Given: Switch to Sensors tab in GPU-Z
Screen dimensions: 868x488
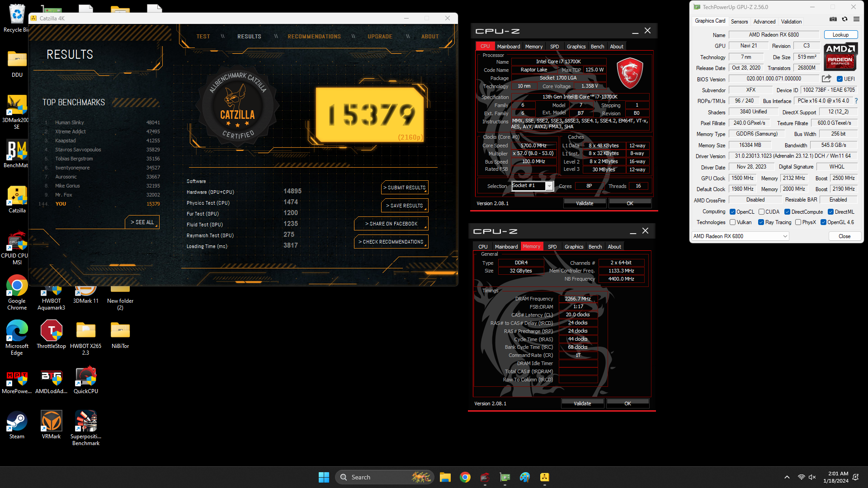Looking at the screenshot, I should click(739, 22).
